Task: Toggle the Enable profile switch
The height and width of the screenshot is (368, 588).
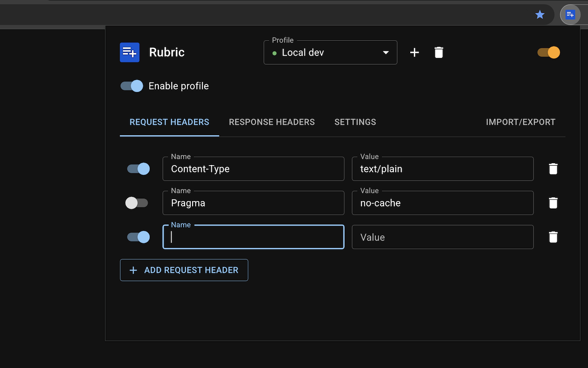Action: (132, 86)
